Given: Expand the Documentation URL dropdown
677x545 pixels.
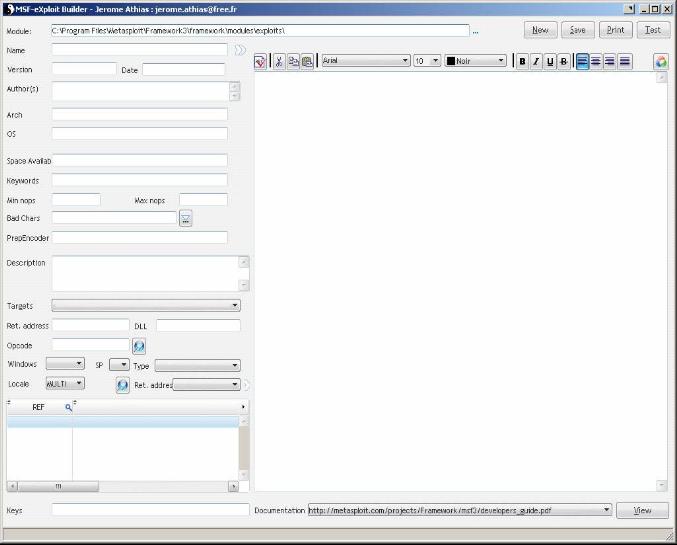Looking at the screenshot, I should (460, 510).
